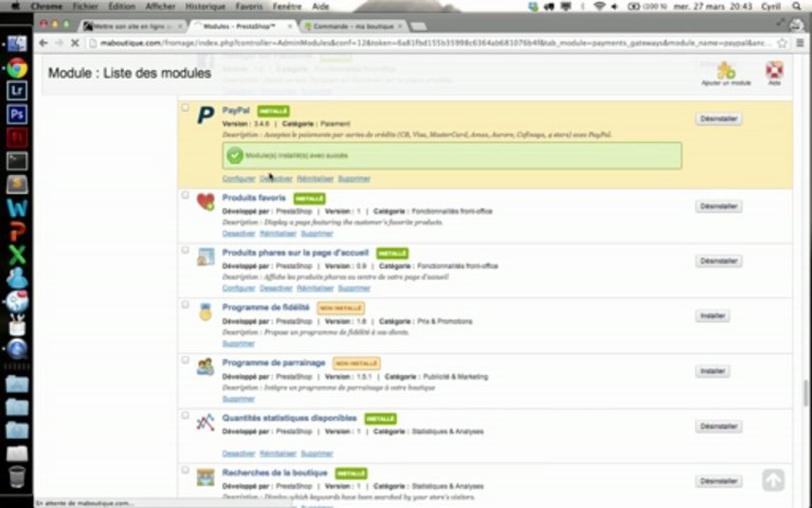Click the Configurer link under PayPal
This screenshot has height=508, width=812.
[x=239, y=179]
